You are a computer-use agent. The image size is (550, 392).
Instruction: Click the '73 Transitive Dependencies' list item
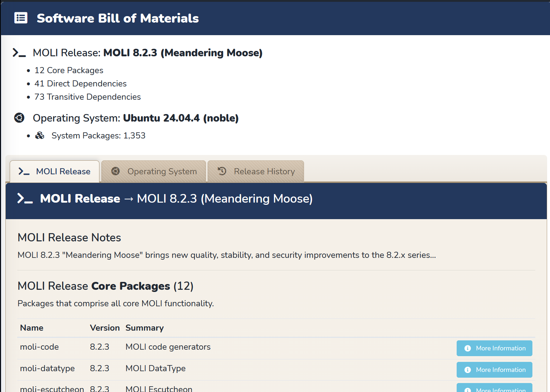(x=88, y=97)
